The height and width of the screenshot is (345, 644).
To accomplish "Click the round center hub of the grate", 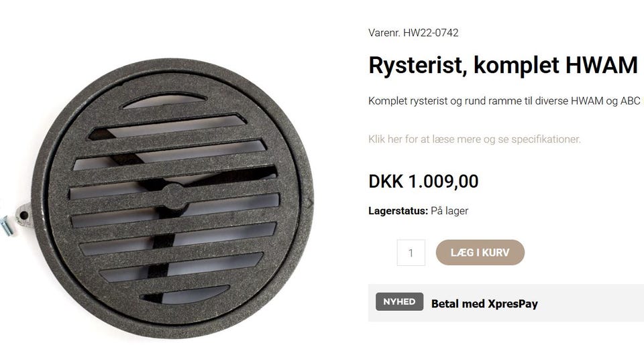I will [x=174, y=197].
